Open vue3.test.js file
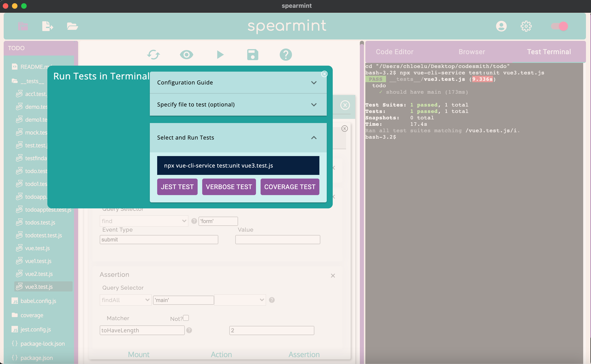Screen dimensions: 591x364 point(43,286)
